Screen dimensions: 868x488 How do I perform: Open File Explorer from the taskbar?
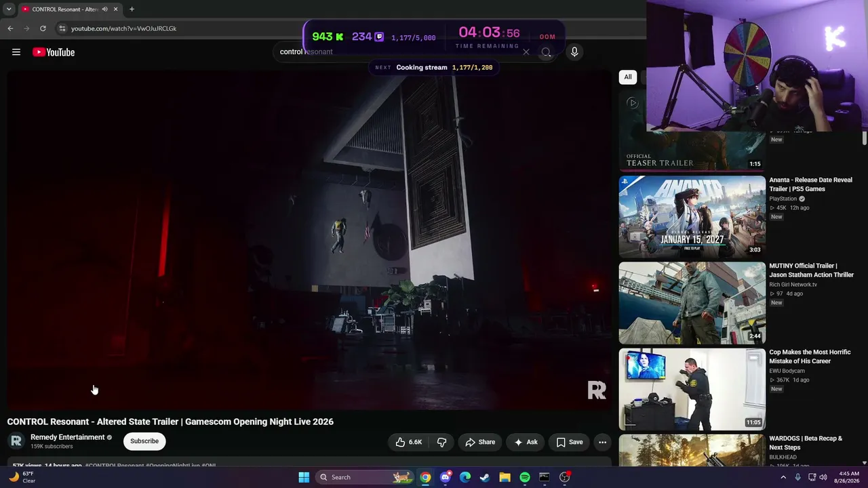click(505, 477)
